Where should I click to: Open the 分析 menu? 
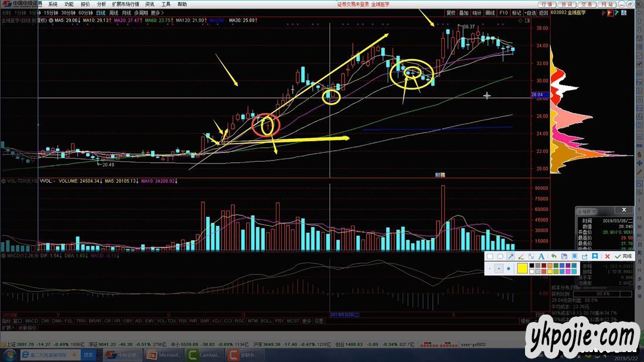click(x=101, y=4)
